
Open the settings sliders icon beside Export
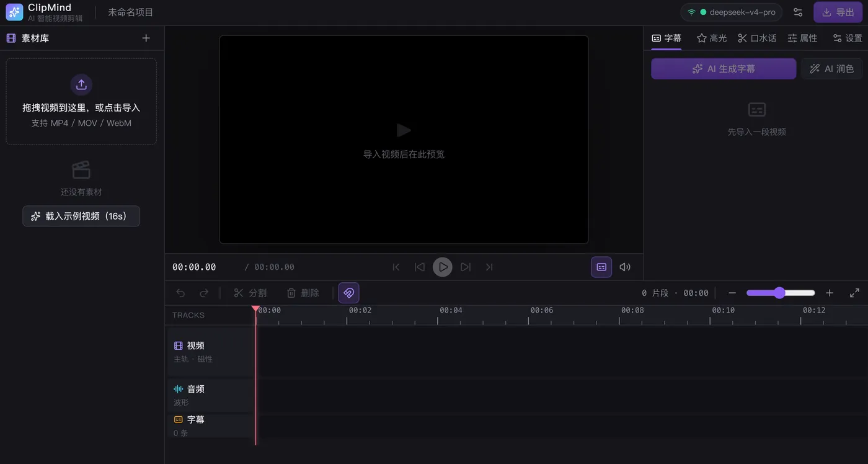point(798,12)
